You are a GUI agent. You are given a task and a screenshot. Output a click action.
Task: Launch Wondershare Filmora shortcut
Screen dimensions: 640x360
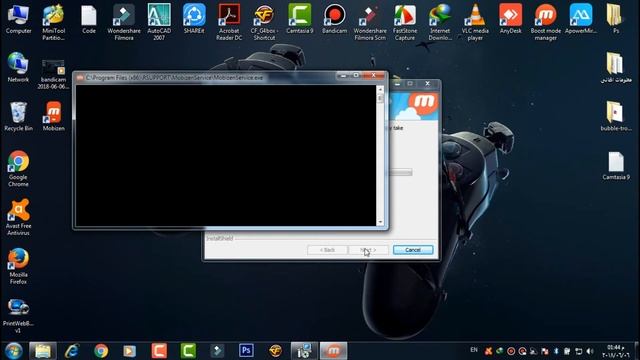(x=124, y=22)
